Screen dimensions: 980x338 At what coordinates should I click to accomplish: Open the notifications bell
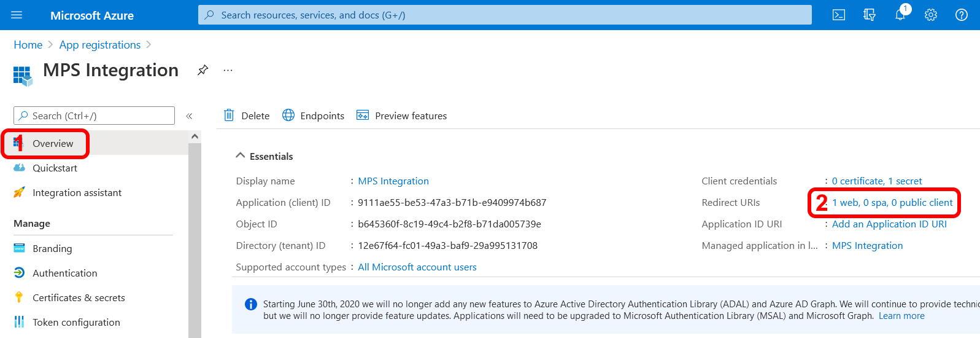coord(900,15)
